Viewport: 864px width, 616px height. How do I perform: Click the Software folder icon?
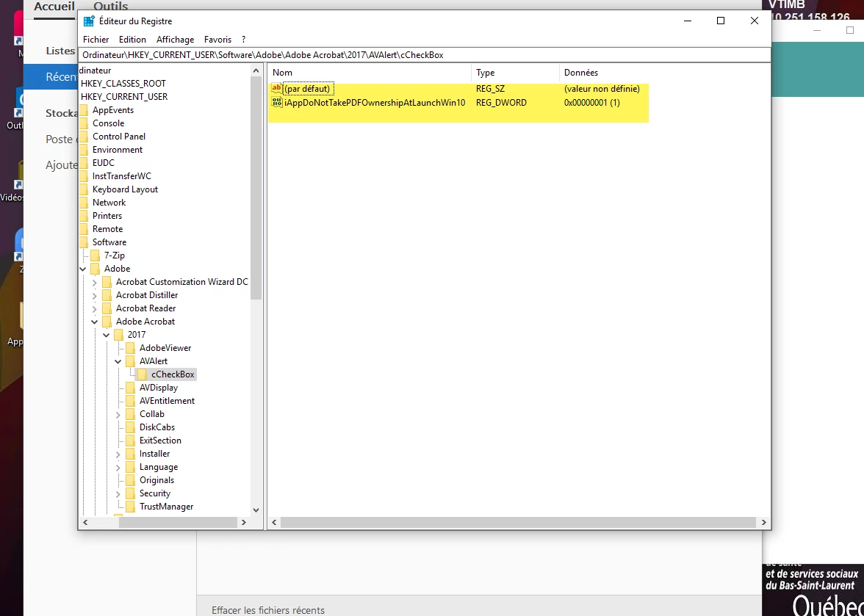click(84, 242)
